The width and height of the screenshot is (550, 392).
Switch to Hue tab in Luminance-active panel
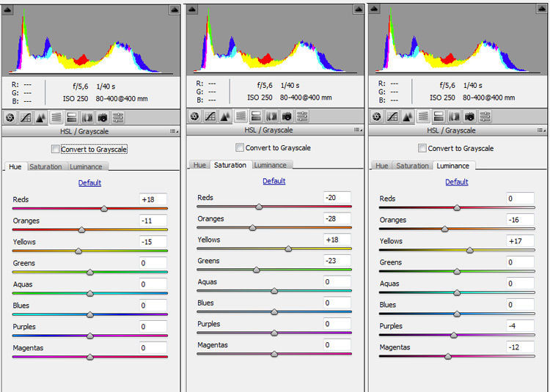pyautogui.click(x=382, y=166)
